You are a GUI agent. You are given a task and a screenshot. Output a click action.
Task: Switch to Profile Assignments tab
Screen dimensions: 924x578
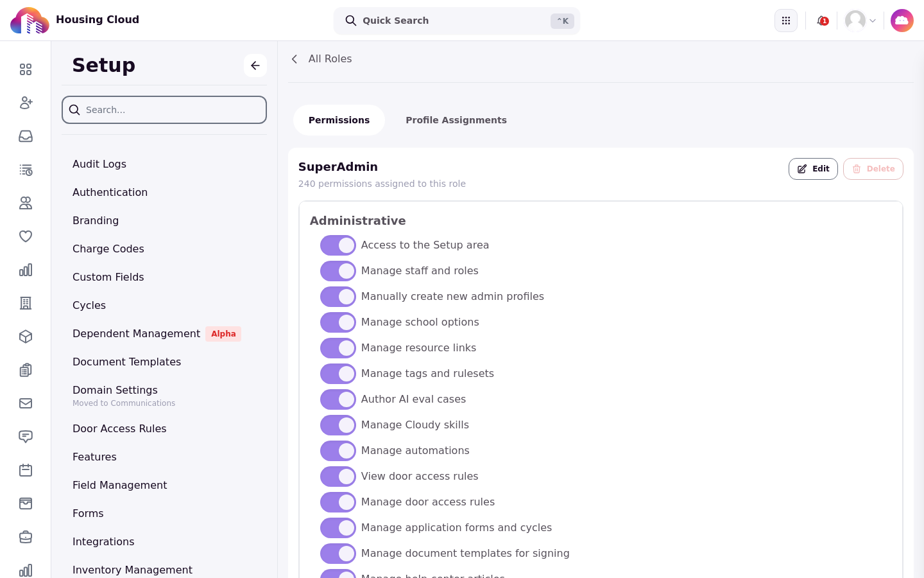click(x=456, y=120)
